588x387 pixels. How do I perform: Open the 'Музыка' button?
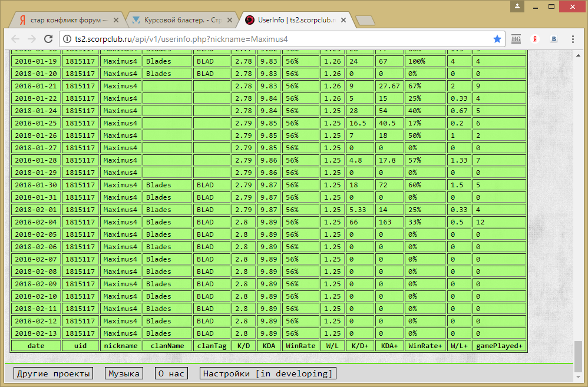124,373
